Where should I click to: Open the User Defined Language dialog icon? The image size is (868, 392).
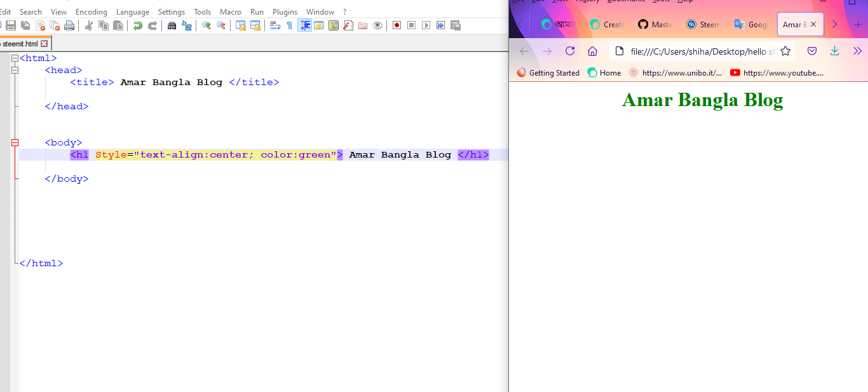[319, 25]
